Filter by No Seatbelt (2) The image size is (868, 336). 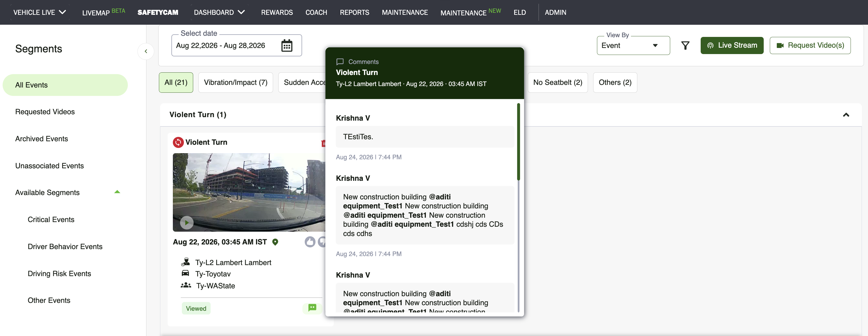tap(558, 83)
